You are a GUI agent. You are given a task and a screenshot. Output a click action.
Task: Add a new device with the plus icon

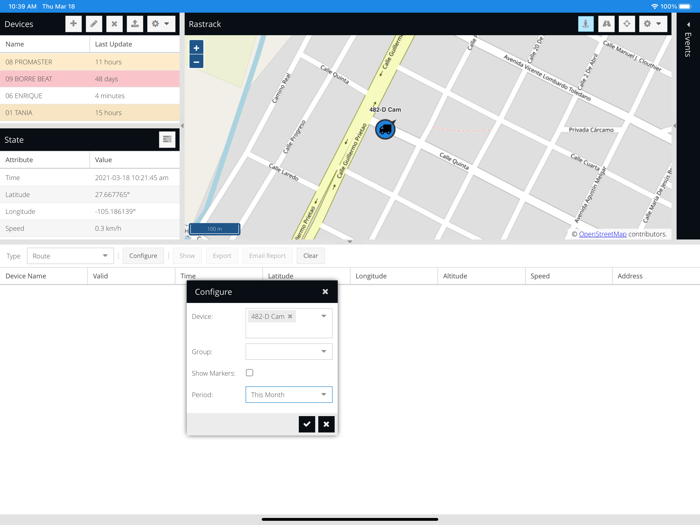[73, 24]
